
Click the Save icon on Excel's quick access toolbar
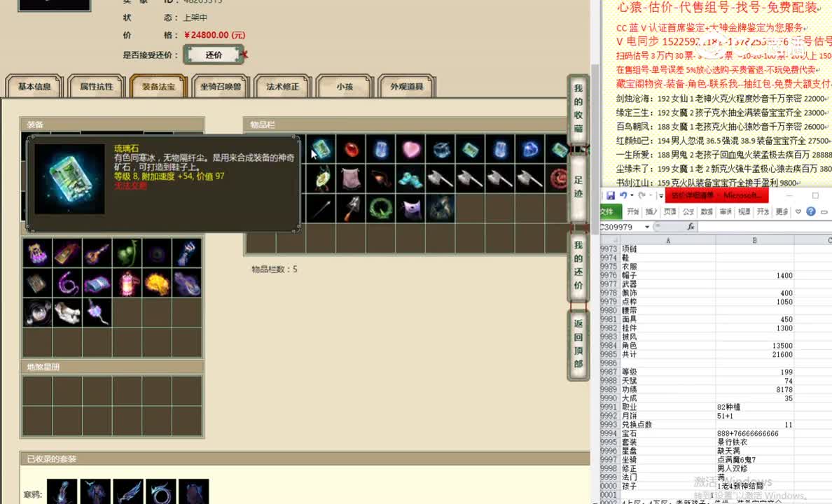tap(611, 194)
